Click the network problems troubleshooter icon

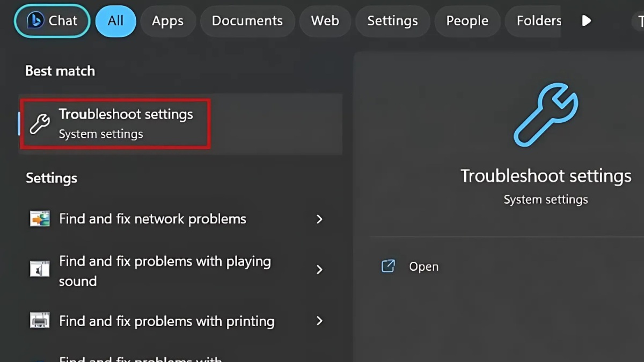click(40, 219)
